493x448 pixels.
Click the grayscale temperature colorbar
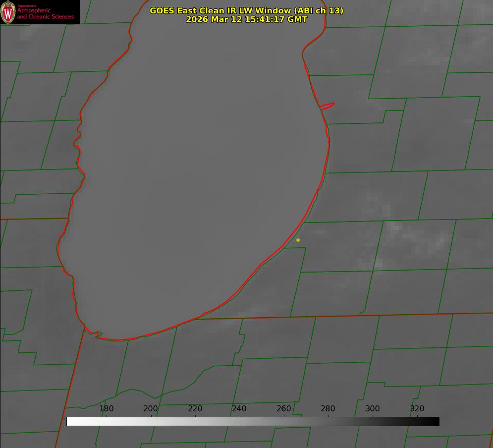coord(253,421)
